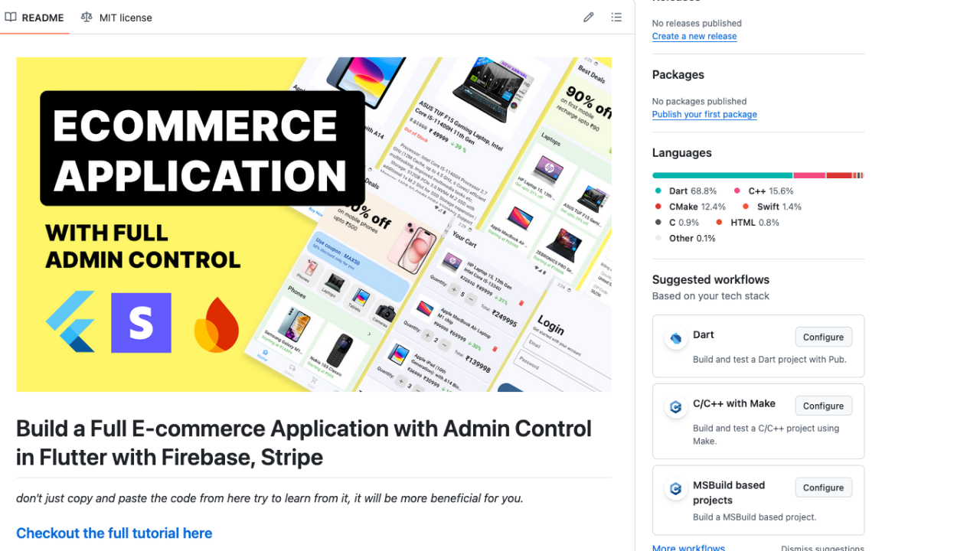
Task: Click the scales icon beside MIT license
Action: (x=87, y=17)
